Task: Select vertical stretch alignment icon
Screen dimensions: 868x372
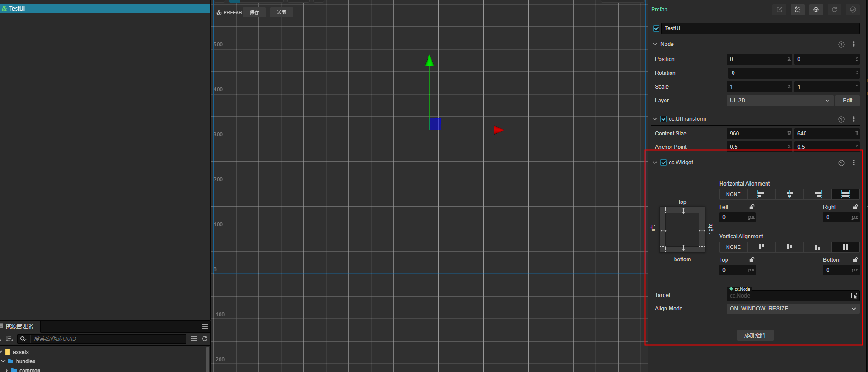Action: (845, 247)
